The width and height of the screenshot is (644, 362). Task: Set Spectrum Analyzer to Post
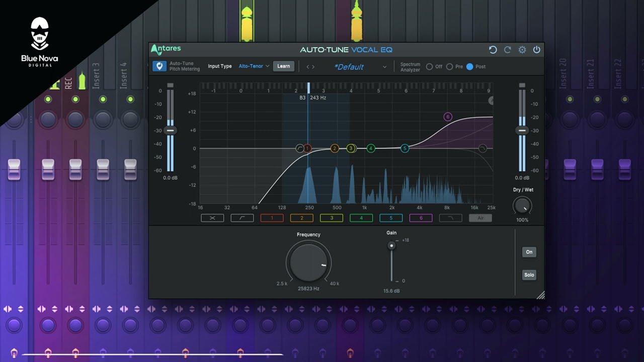coord(469,66)
